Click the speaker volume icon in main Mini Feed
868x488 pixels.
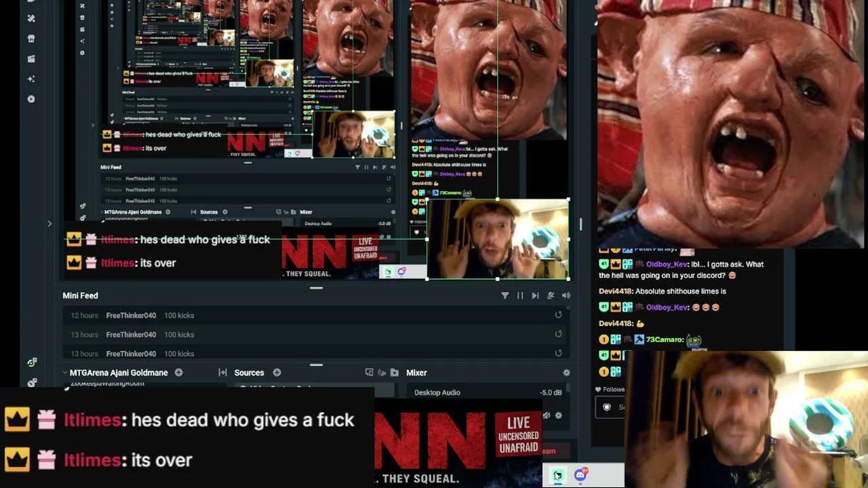[566, 296]
